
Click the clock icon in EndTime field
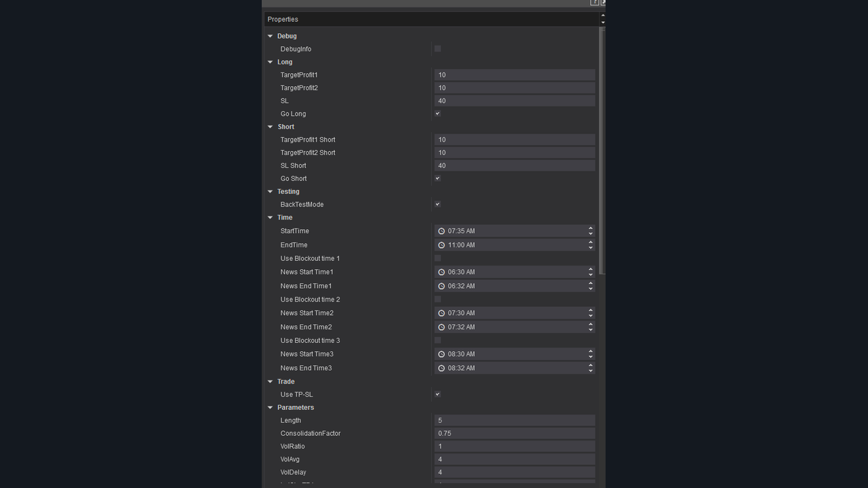441,245
